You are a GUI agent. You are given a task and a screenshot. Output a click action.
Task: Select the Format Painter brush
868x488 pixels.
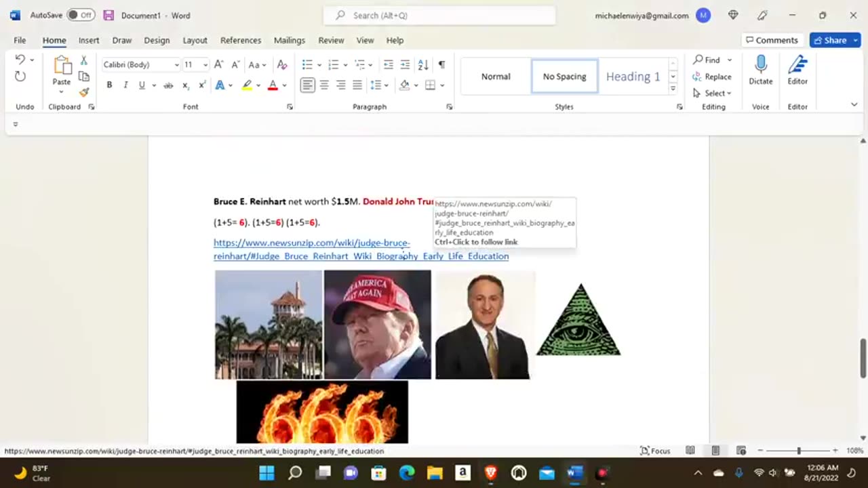coord(84,92)
